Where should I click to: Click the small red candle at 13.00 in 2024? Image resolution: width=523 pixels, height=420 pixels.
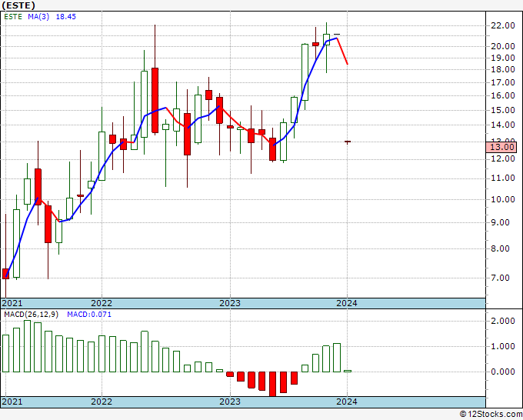[348, 142]
